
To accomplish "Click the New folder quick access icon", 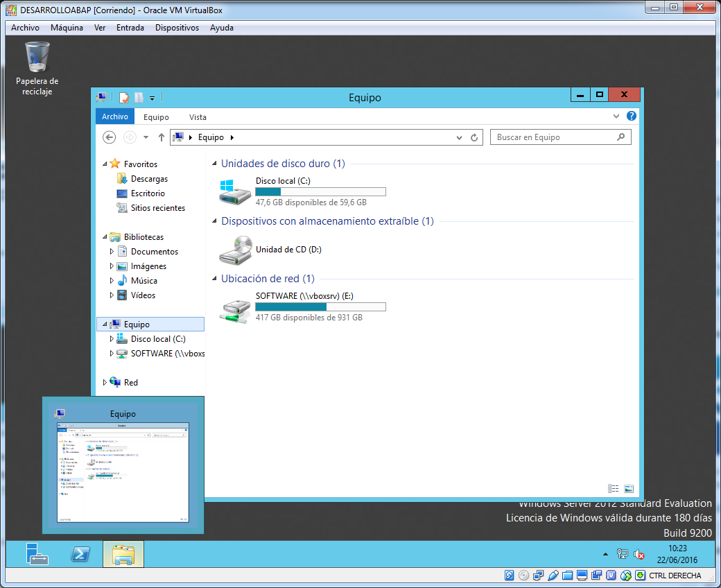I will (139, 98).
